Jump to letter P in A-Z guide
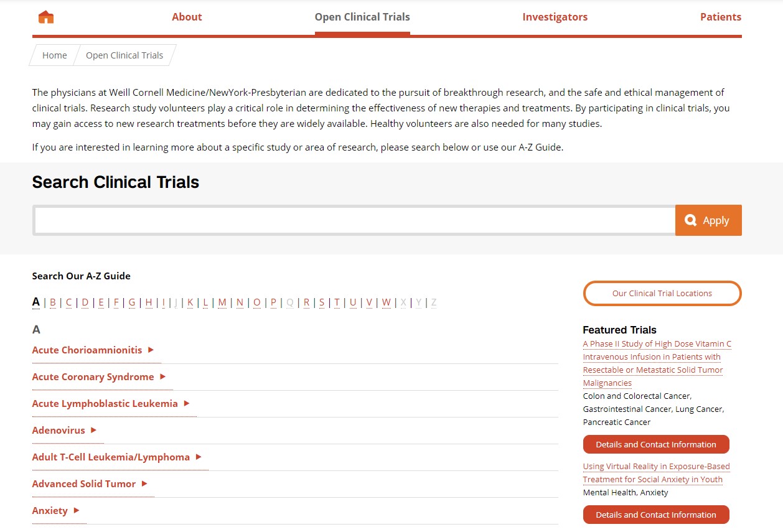This screenshot has width=783, height=532. click(273, 302)
